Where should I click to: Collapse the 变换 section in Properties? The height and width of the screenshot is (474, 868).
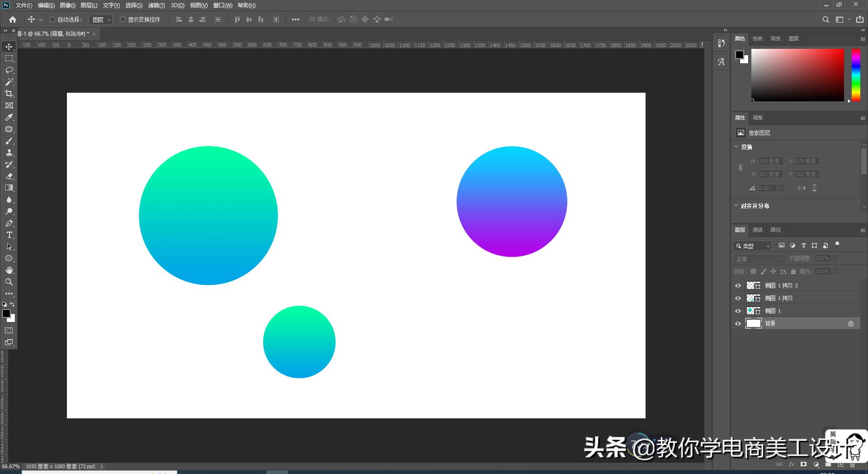coord(736,147)
